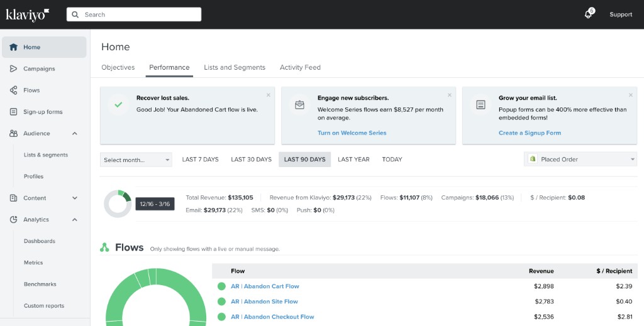Click the $2.81 per recipient cell
644x326 pixels.
click(625, 317)
